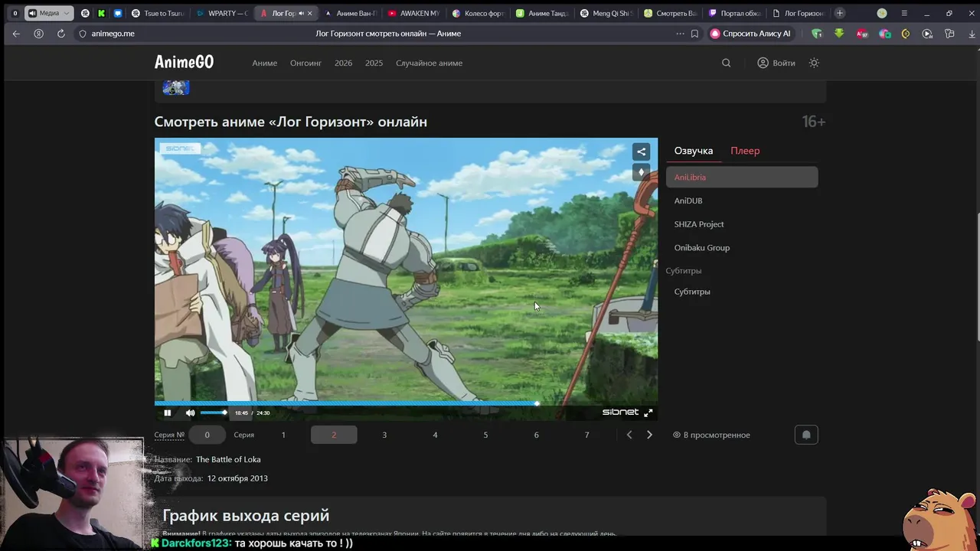Toggle the site light/dark theme
Viewport: 980px width, 551px height.
pos(814,63)
